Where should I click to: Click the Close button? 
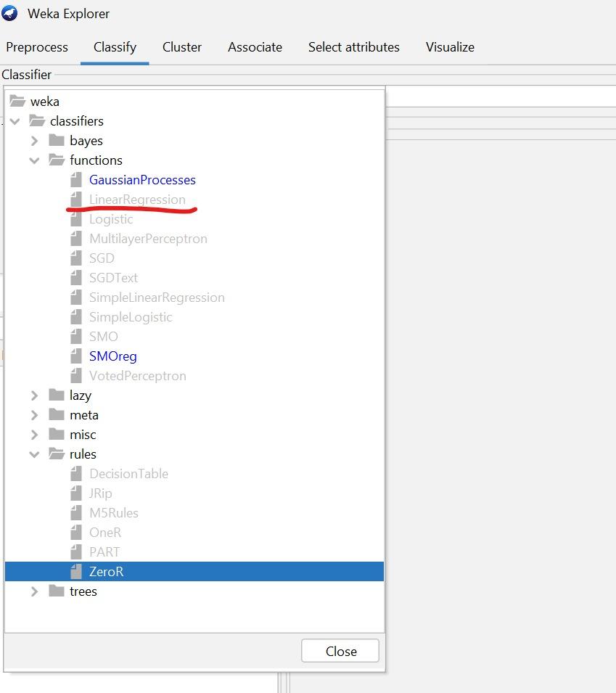(340, 651)
